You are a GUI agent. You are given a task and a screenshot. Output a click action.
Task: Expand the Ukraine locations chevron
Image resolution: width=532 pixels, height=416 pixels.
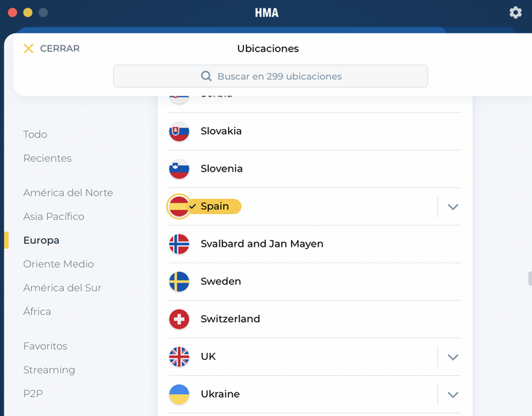point(453,395)
